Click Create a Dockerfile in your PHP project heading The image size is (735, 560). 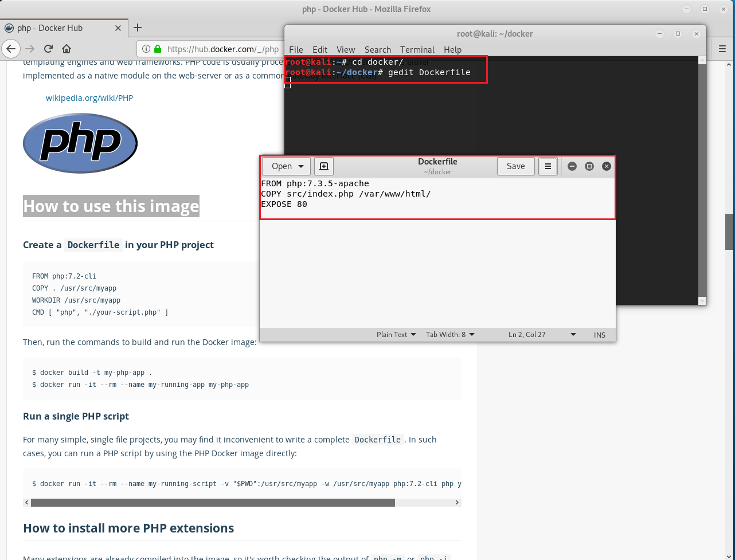[x=118, y=245]
